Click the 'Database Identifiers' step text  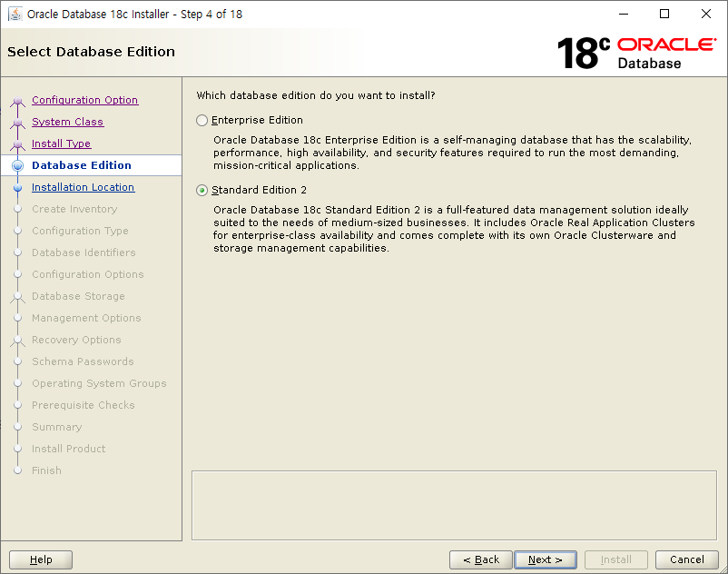tap(84, 252)
